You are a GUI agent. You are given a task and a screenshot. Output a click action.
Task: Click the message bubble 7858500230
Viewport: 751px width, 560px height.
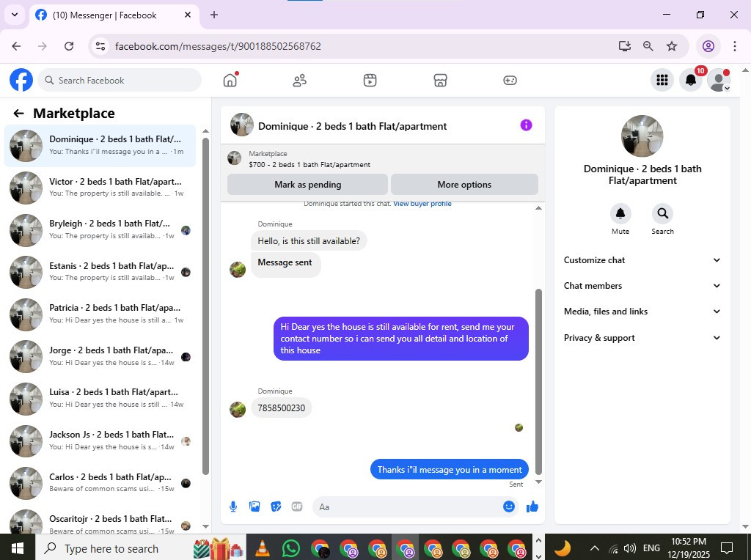coord(281,408)
